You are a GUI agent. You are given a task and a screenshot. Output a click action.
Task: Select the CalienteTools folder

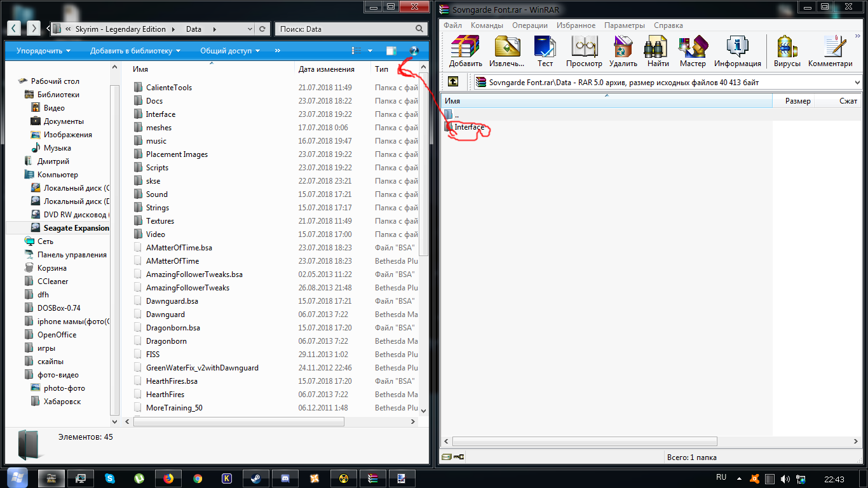[163, 88]
